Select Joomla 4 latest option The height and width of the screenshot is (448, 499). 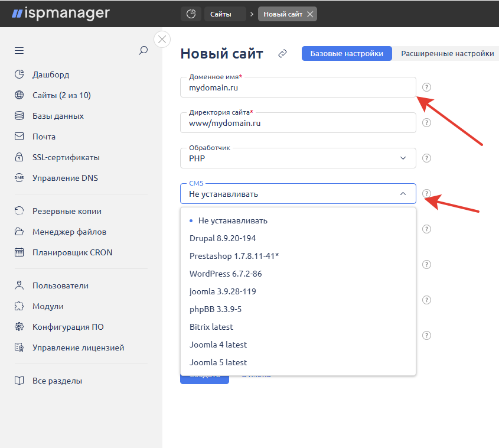click(298, 345)
